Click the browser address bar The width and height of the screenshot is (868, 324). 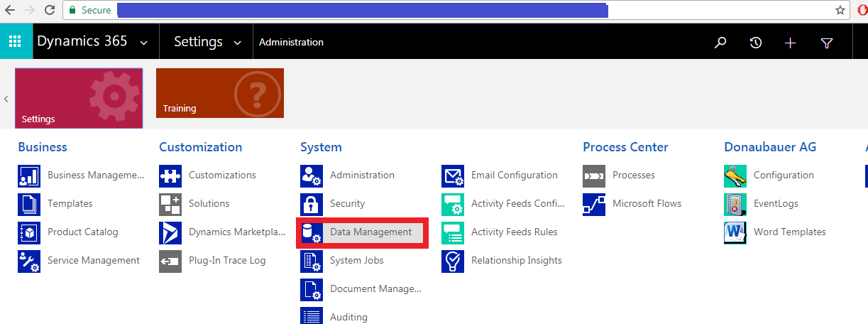[x=457, y=10]
